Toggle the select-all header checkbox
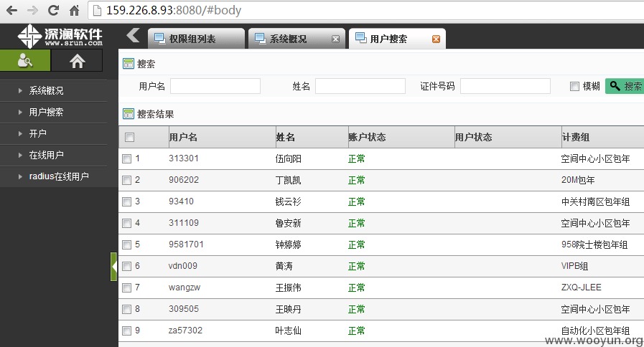The height and width of the screenshot is (347, 644). click(129, 138)
